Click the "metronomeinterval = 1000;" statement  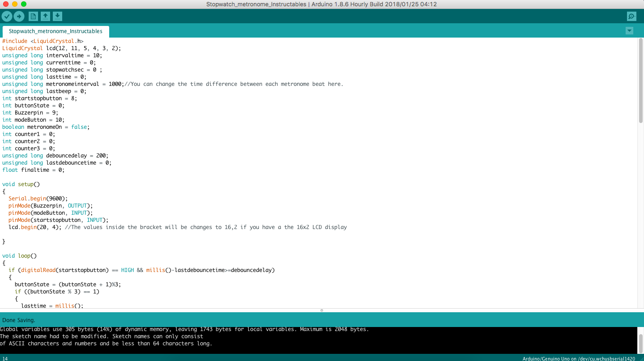(x=85, y=84)
